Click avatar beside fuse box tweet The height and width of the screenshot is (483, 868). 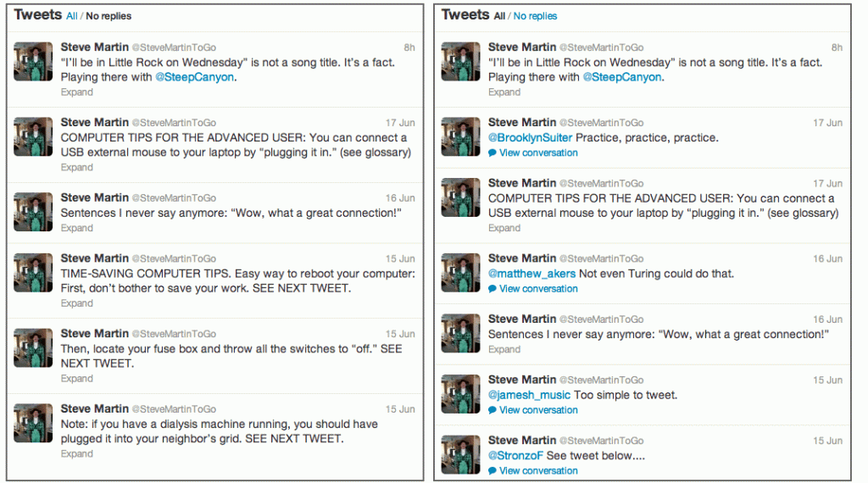coord(33,347)
